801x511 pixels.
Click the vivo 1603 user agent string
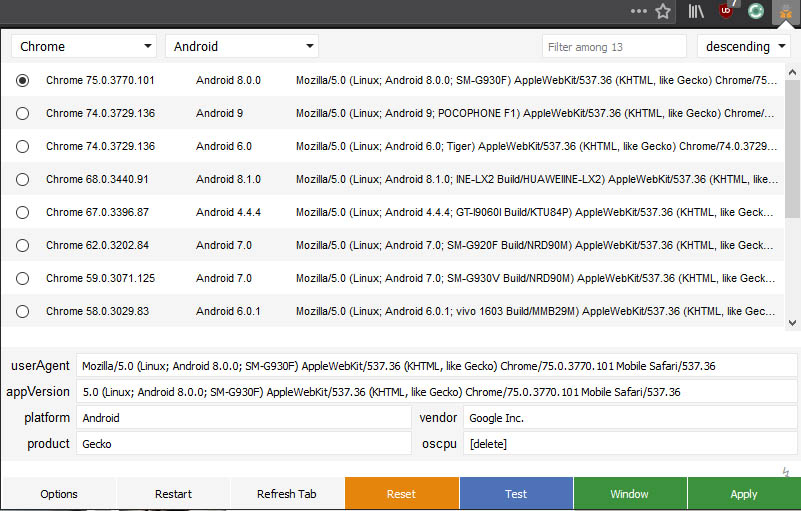[x=535, y=311]
